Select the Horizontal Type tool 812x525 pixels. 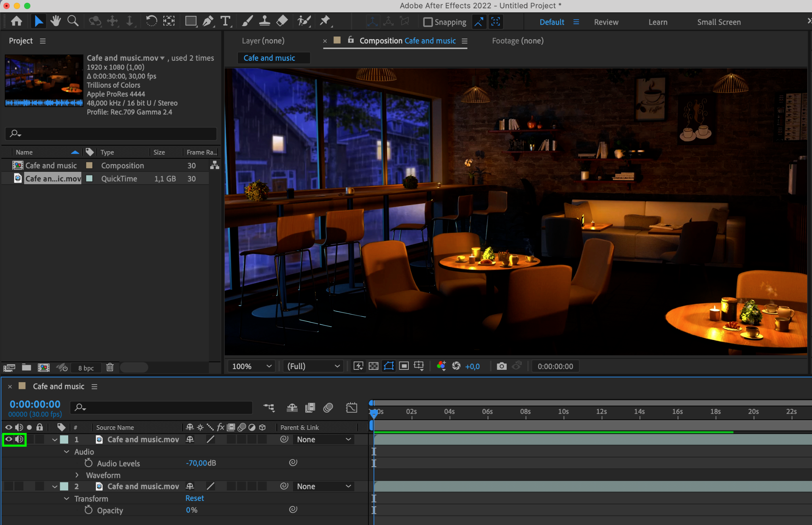click(225, 21)
